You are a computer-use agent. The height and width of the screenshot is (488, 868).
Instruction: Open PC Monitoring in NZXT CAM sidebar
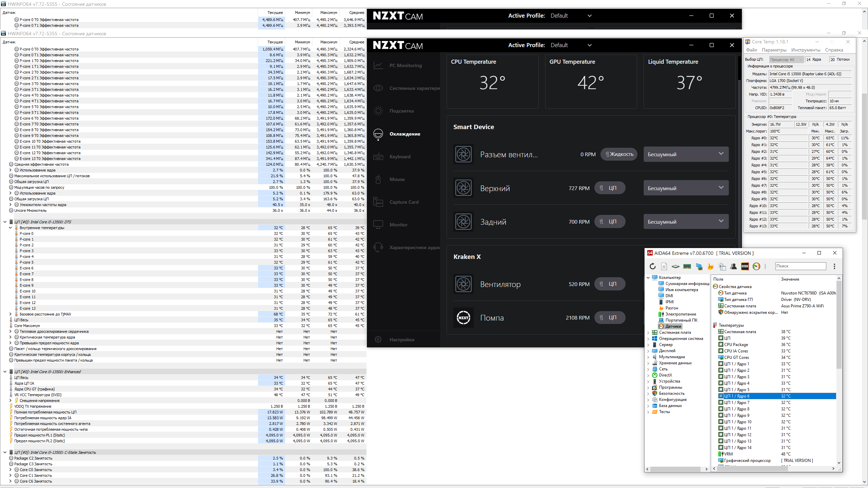[x=406, y=65]
